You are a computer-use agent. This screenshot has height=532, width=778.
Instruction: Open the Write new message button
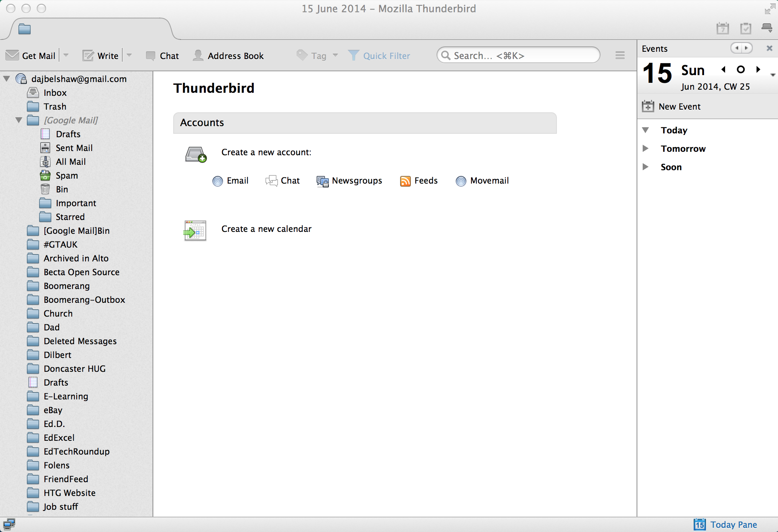click(x=101, y=56)
